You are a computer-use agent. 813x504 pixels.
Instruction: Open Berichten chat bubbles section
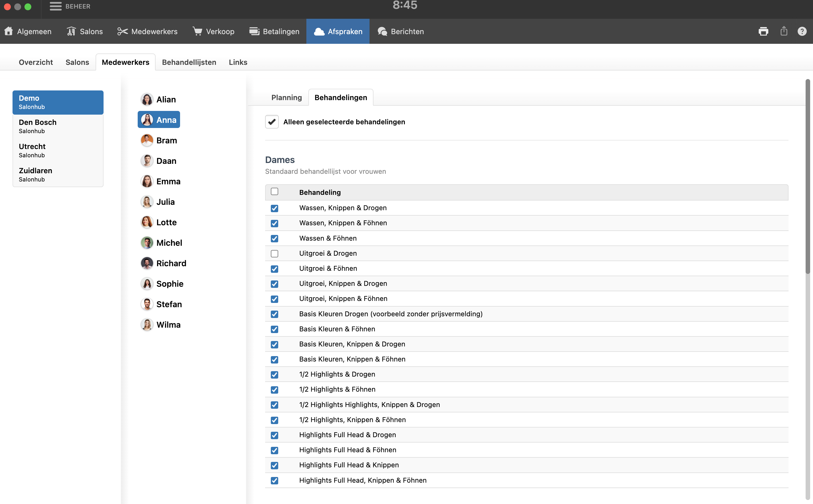click(x=400, y=31)
